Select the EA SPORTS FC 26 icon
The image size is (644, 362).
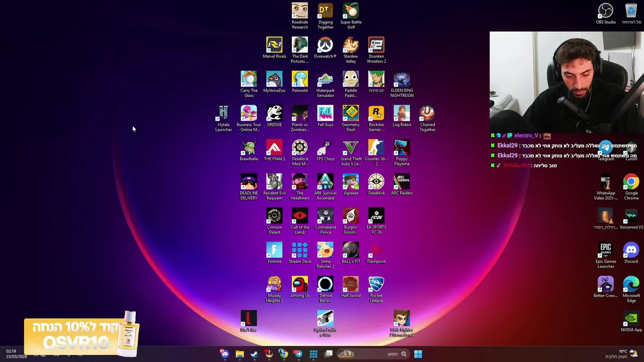coord(376,222)
